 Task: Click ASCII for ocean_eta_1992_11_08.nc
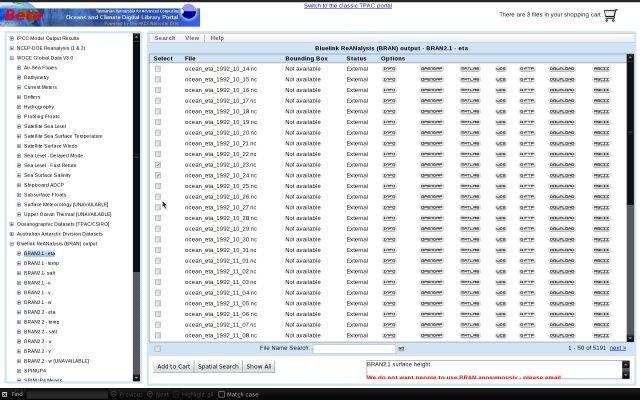601,336
